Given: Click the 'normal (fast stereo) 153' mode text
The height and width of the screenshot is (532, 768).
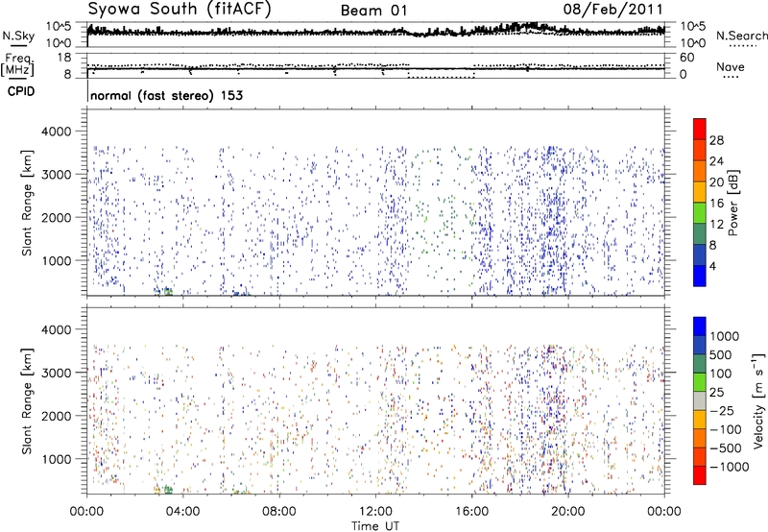Looking at the screenshot, I should tap(166, 95).
